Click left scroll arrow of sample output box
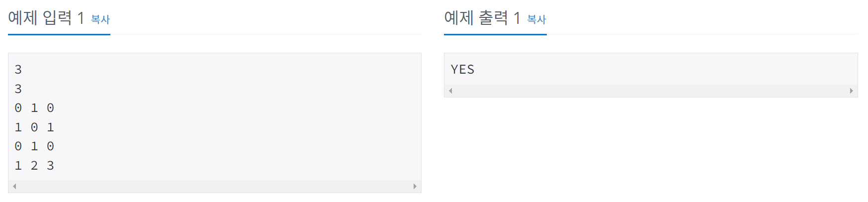The height and width of the screenshot is (202, 868). pos(450,91)
